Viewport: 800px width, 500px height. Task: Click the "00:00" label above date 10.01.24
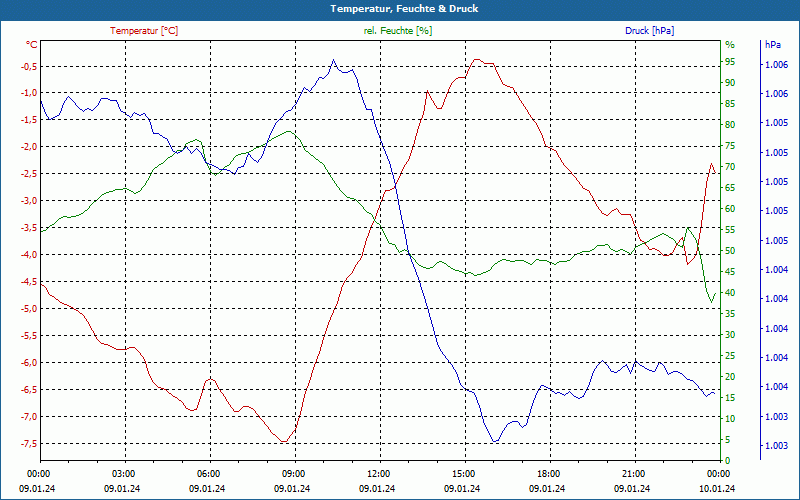tap(718, 473)
